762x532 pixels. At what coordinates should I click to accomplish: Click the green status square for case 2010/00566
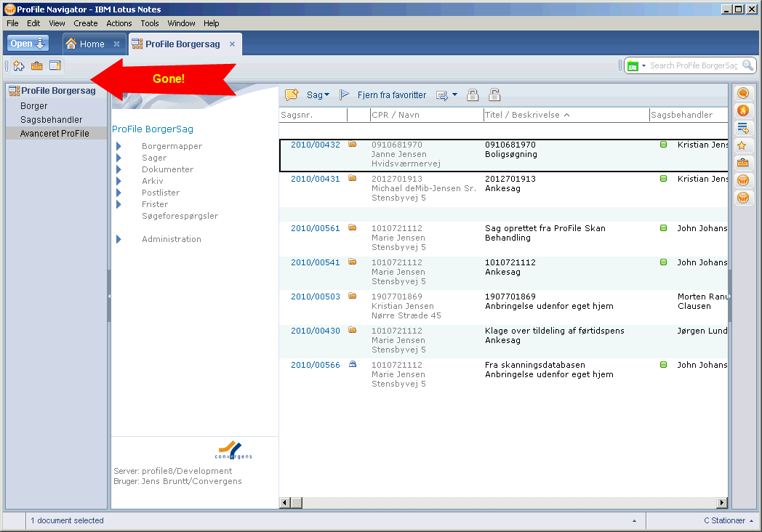pyautogui.click(x=663, y=364)
